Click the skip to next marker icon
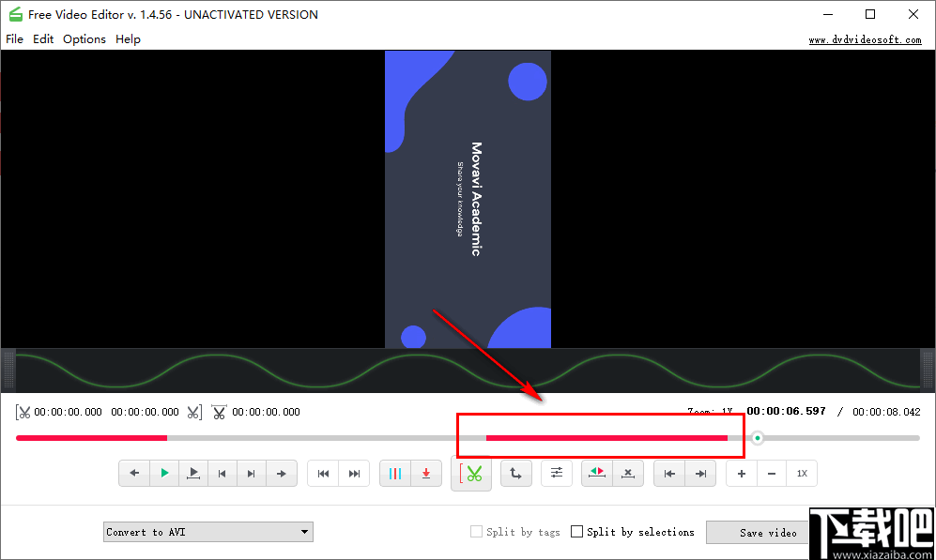Viewport: 936px width, 560px height. click(354, 473)
